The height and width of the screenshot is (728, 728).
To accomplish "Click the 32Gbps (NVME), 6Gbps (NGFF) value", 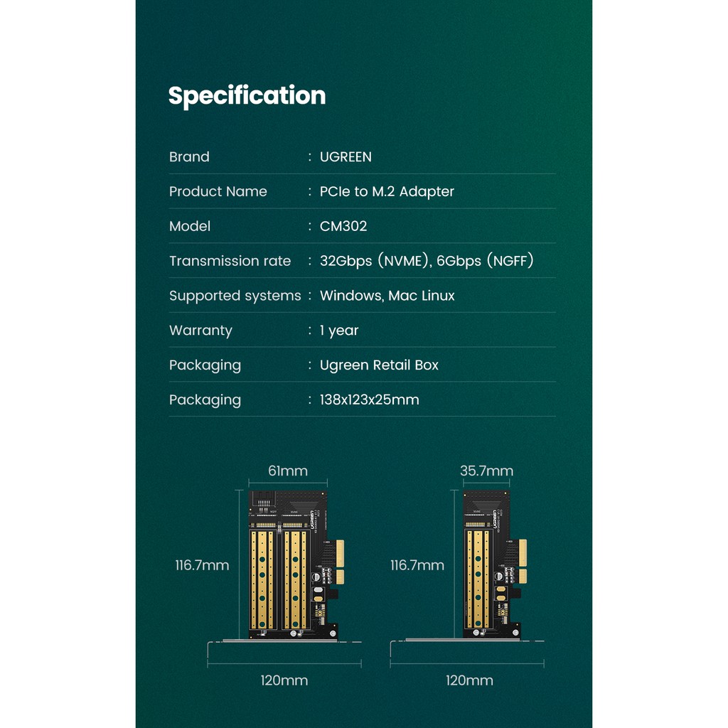I will [x=427, y=261].
